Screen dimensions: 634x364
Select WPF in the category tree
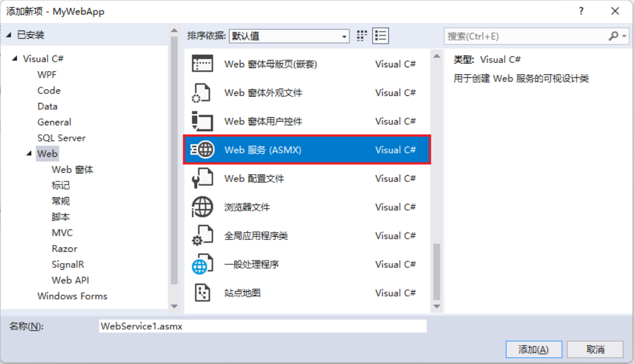[x=47, y=75]
